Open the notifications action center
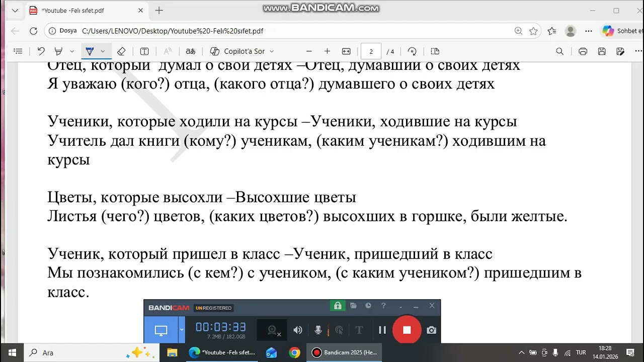 [x=629, y=352]
